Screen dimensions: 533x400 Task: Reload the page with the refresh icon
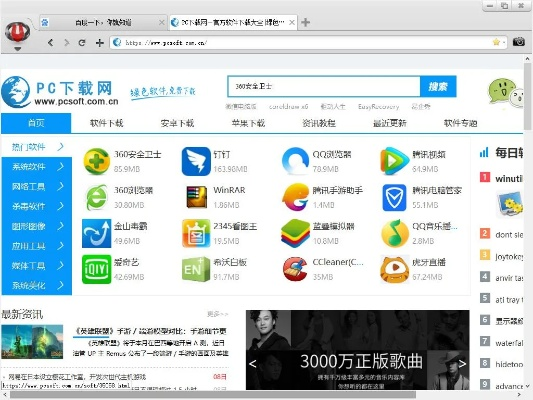pos(82,42)
